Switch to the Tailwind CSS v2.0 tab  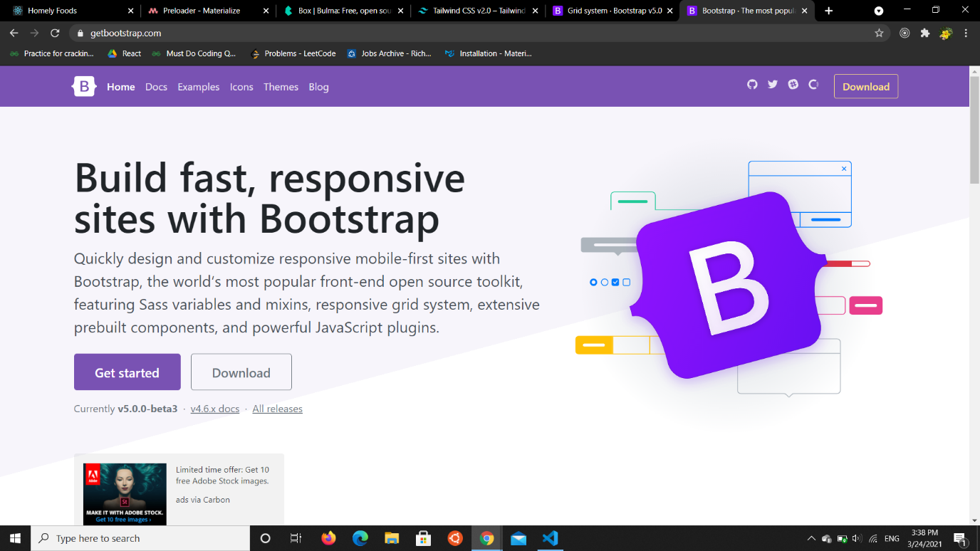[477, 11]
